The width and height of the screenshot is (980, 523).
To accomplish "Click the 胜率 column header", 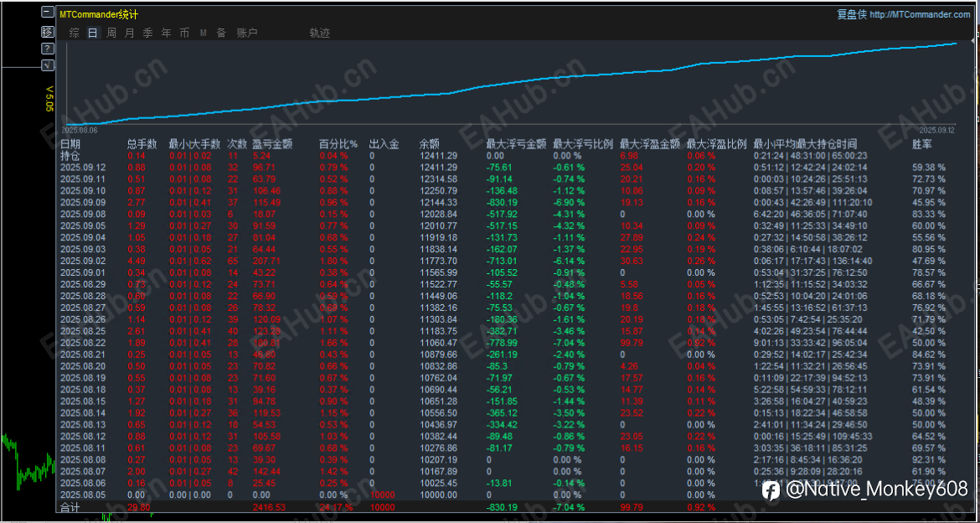I will point(922,144).
